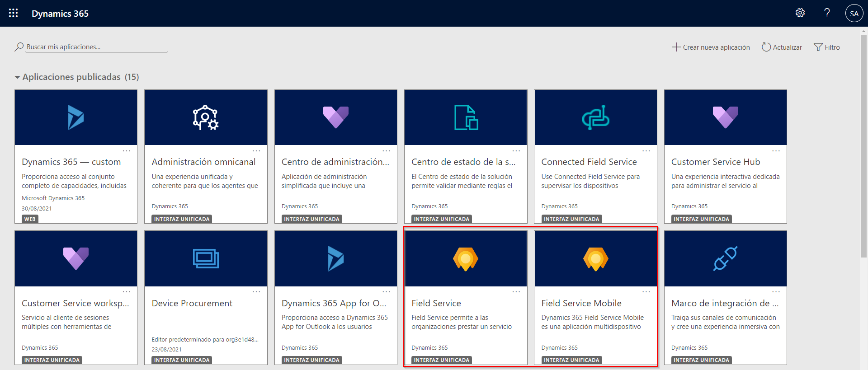Click the date 23/08/2021 on Device Procurement

[x=166, y=349]
